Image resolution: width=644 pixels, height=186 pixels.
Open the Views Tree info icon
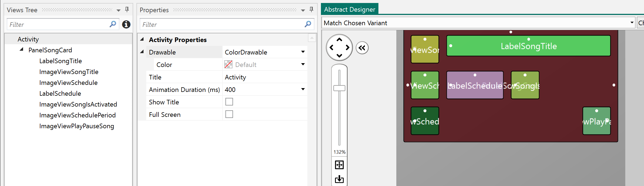[x=126, y=24]
